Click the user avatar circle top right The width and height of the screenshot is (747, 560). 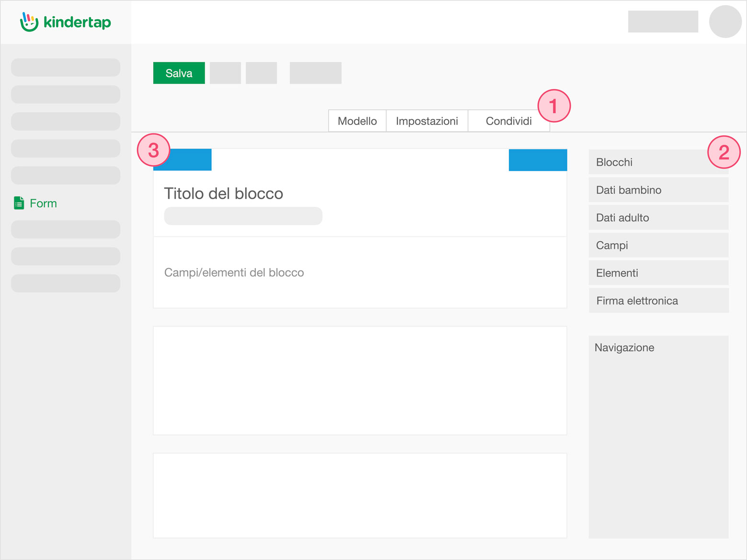tap(725, 22)
